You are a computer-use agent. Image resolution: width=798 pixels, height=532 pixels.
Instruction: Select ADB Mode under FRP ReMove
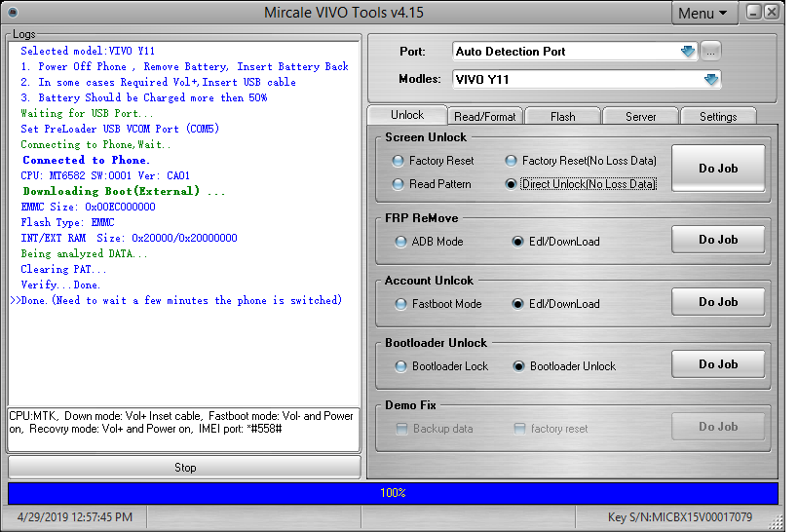(x=429, y=242)
